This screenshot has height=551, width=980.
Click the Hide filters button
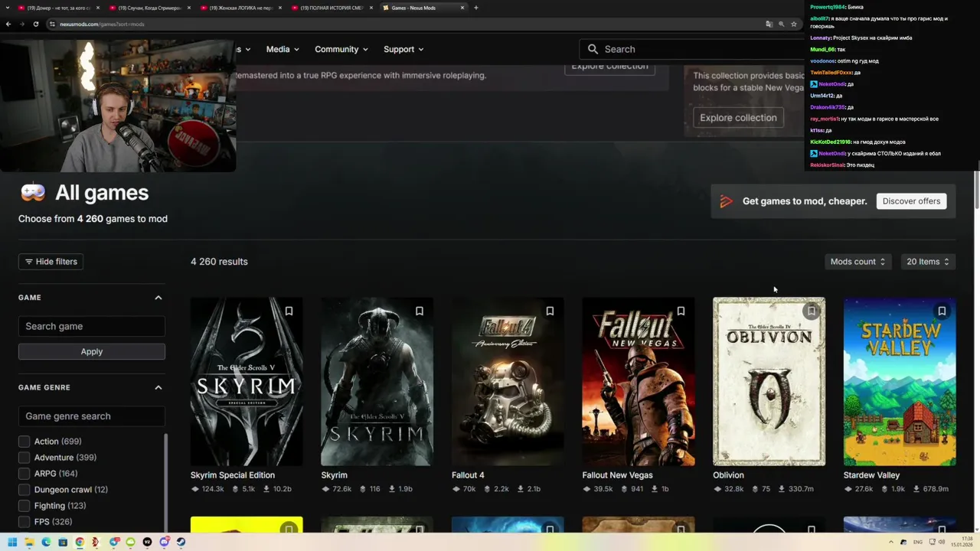[x=51, y=262]
